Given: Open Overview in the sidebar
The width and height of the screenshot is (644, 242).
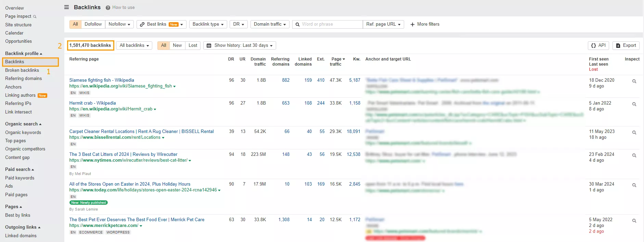Looking at the screenshot, I should [14, 8].
